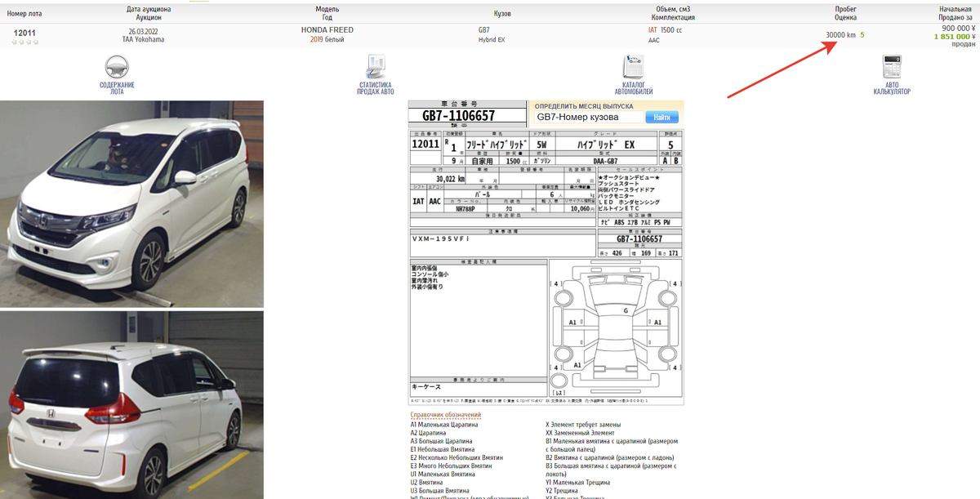980x499 pixels.
Task: Click the Содержание лота label
Action: click(117, 88)
